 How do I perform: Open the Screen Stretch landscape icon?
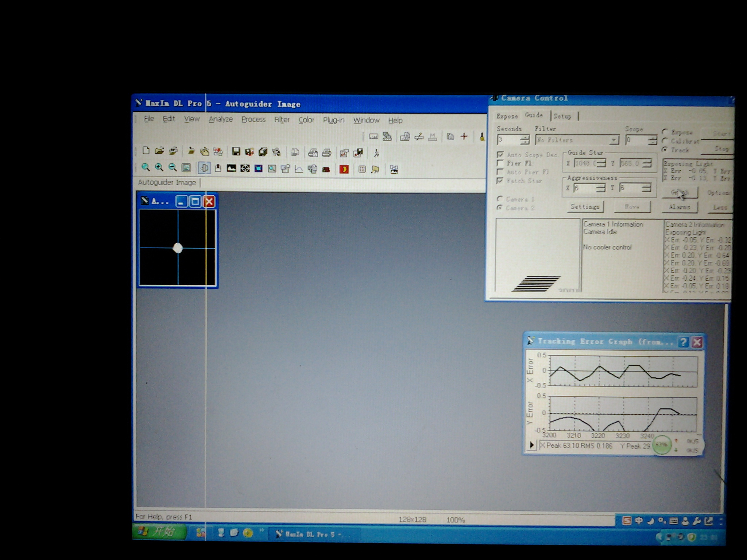(231, 168)
